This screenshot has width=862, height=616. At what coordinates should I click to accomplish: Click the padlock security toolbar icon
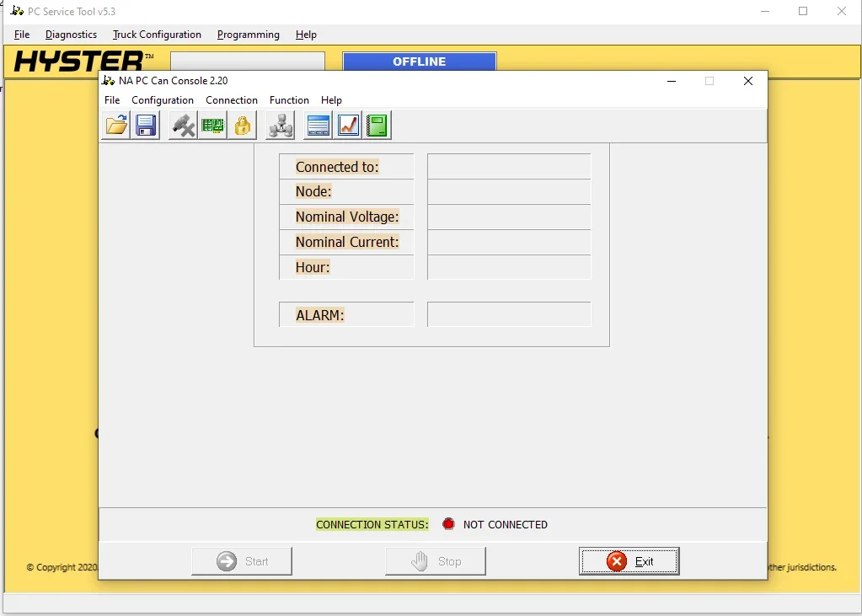tap(242, 125)
